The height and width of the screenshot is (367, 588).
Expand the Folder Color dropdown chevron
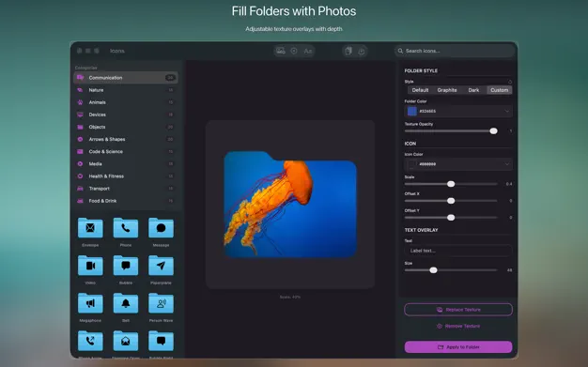506,112
